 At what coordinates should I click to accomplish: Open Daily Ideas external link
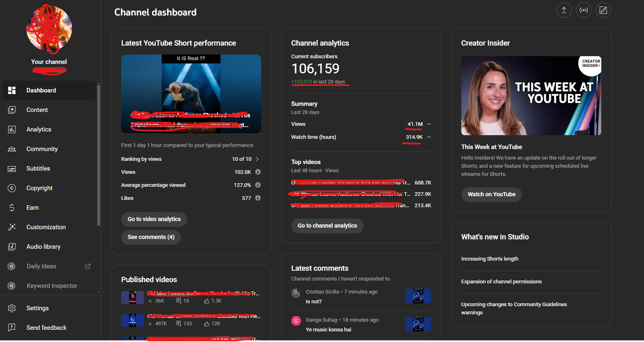pyautogui.click(x=49, y=266)
